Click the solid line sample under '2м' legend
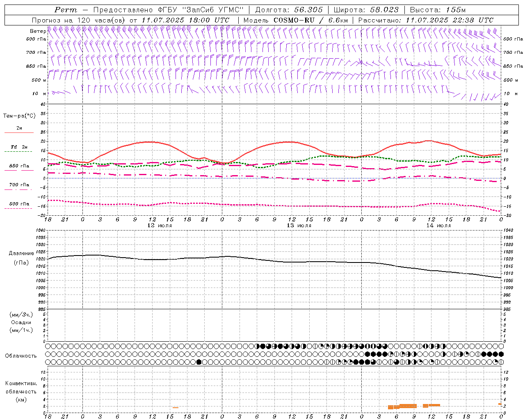This screenshot has width=525, height=420. 19,133
